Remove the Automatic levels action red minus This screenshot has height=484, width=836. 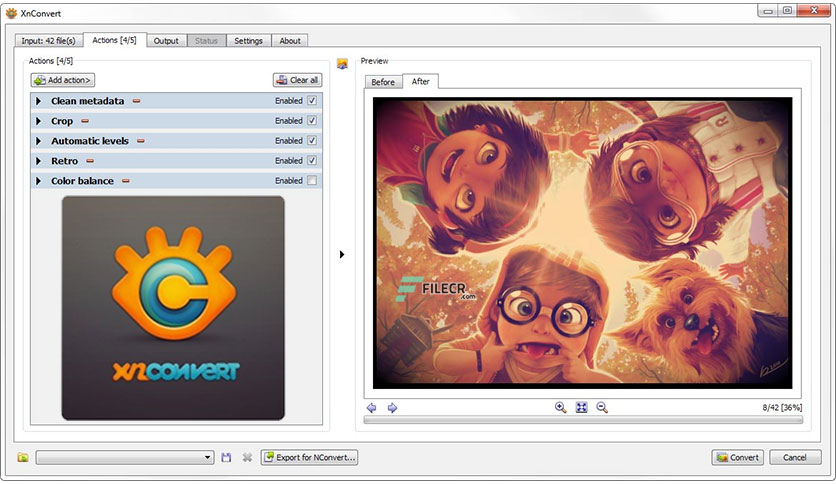(141, 141)
